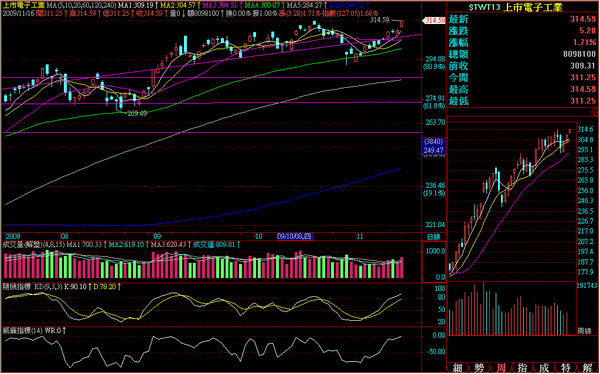Click the 前收 value 309.31
Viewport: 600px width, 374px height.
tap(583, 66)
